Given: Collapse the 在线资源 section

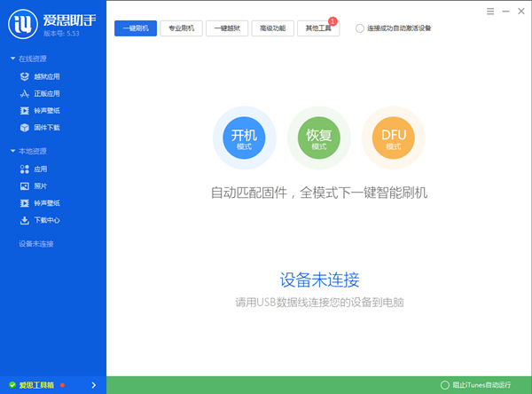Looking at the screenshot, I should [x=13, y=59].
